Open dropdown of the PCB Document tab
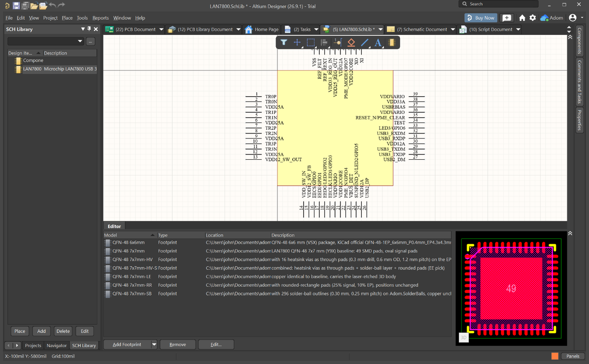This screenshot has height=364, width=589. 161,29
